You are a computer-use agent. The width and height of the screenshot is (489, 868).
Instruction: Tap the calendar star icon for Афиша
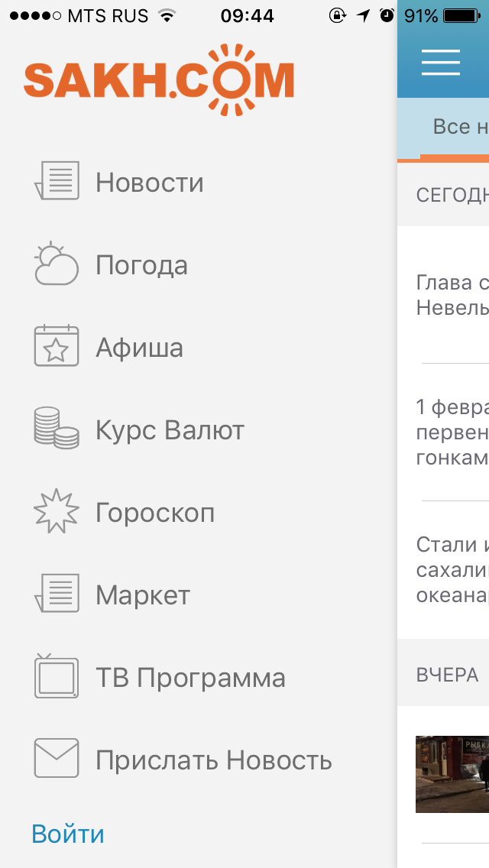point(57,345)
